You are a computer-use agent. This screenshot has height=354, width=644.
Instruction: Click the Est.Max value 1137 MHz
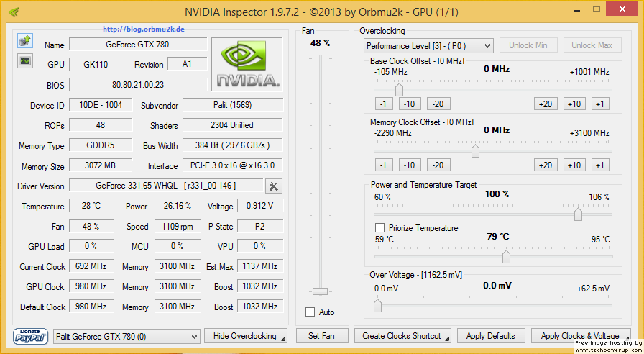tap(260, 266)
